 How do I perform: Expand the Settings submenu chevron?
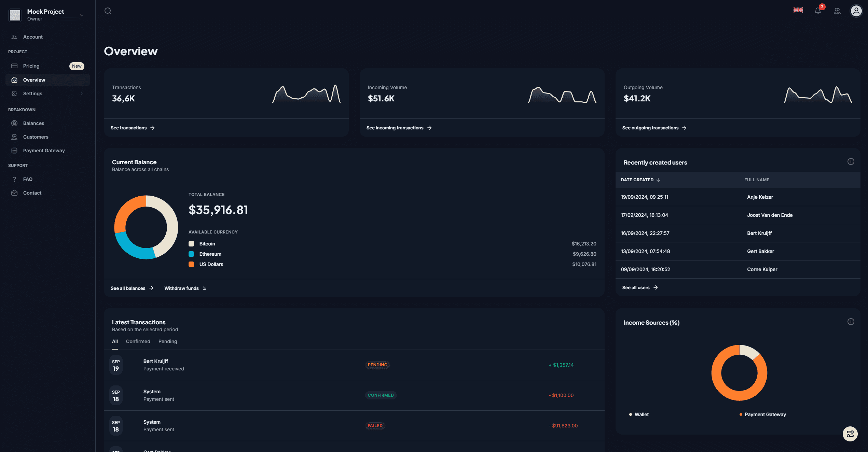click(x=82, y=94)
